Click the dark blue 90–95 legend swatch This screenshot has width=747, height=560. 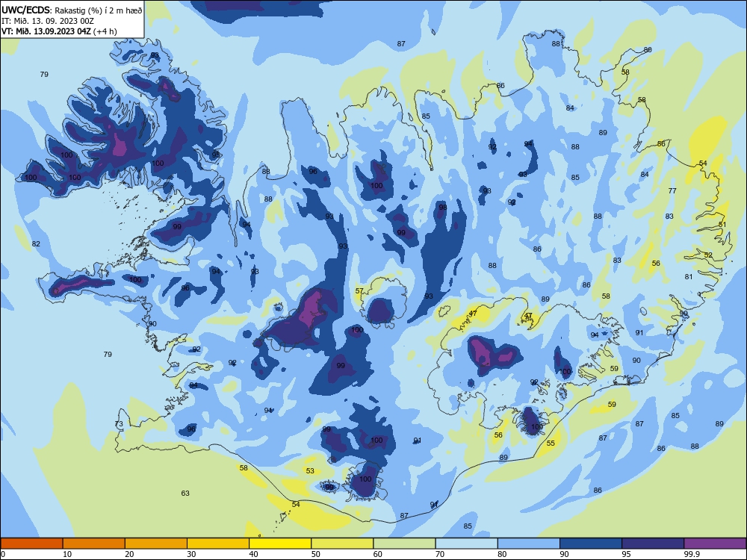(x=591, y=544)
